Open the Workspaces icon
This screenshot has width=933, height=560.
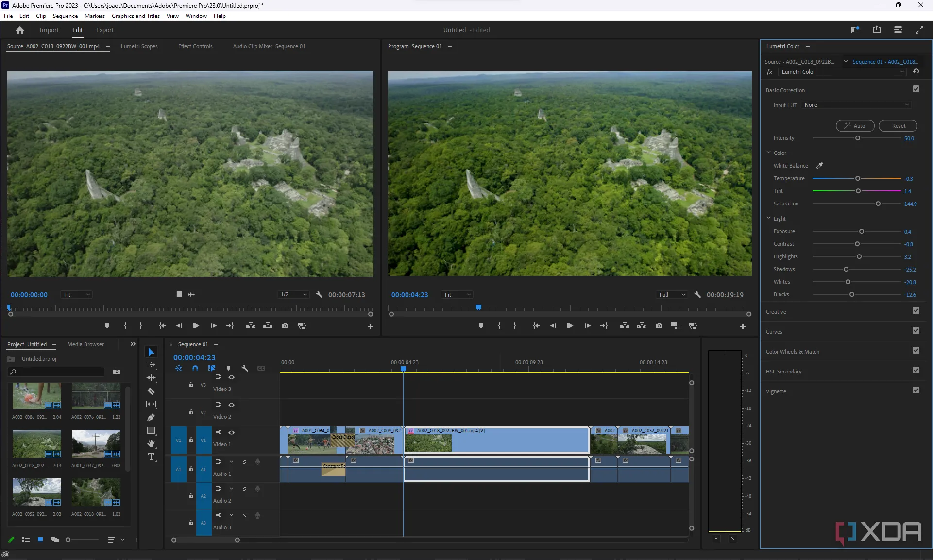(x=855, y=30)
